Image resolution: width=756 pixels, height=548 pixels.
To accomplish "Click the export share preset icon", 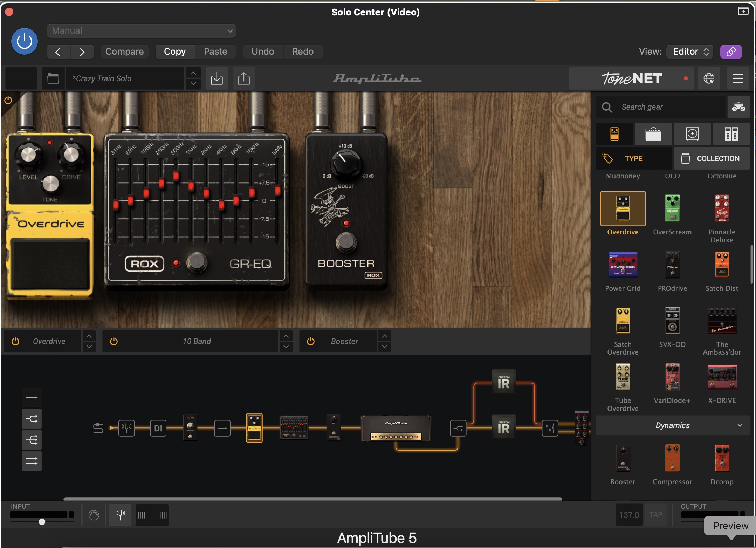I will point(243,78).
